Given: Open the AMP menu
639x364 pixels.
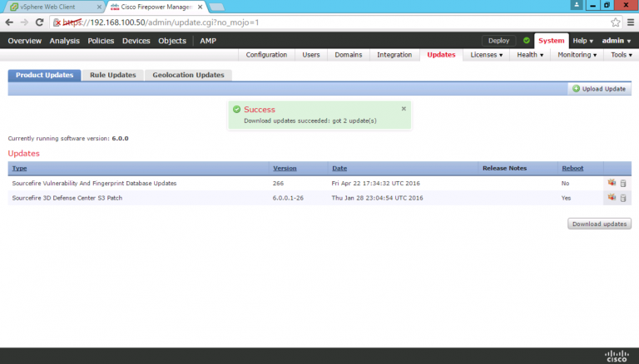Looking at the screenshot, I should point(208,41).
